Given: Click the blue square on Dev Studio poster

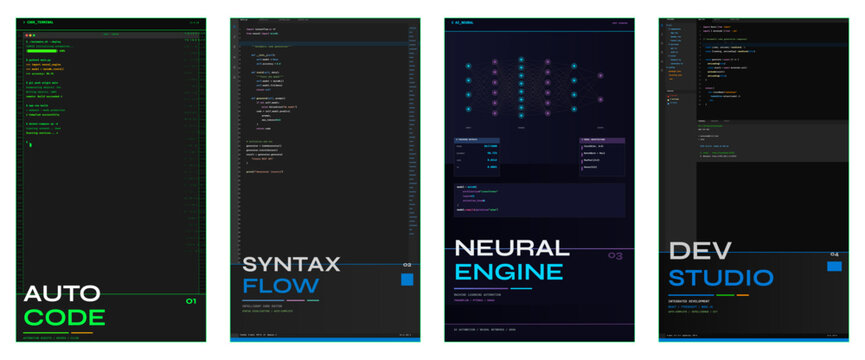Looking at the screenshot, I should click(834, 266).
